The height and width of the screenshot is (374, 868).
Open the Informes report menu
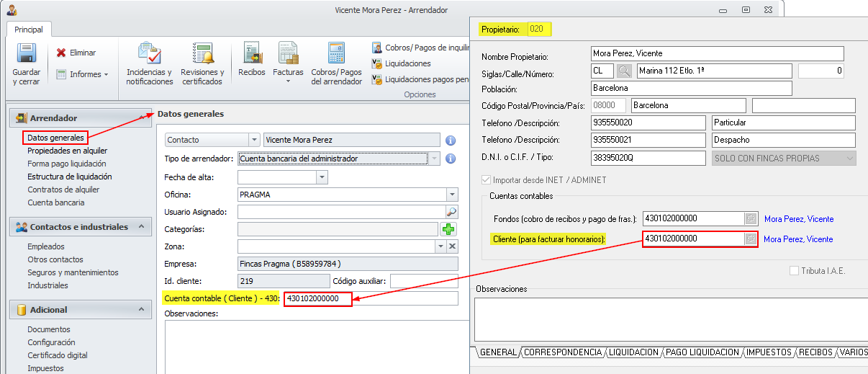coord(82,74)
